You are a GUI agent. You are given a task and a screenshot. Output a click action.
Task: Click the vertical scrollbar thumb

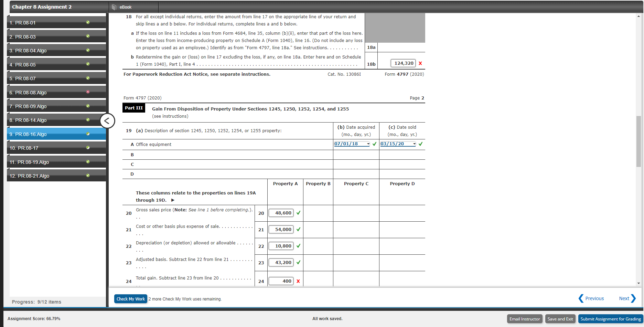(638, 141)
